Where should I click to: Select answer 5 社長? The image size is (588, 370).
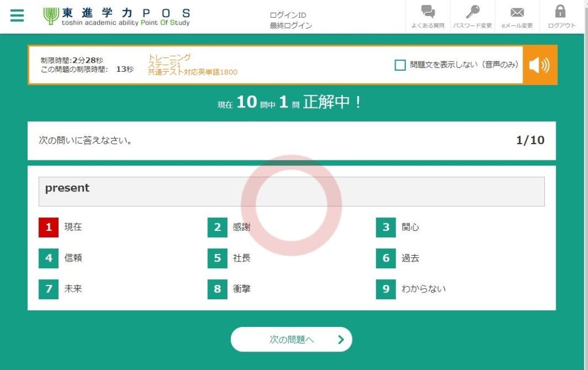(x=218, y=258)
